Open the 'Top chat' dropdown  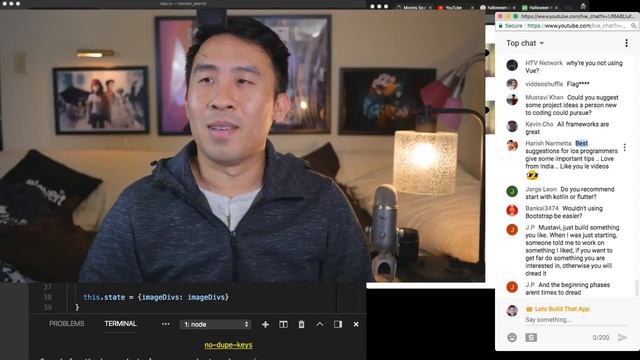525,43
